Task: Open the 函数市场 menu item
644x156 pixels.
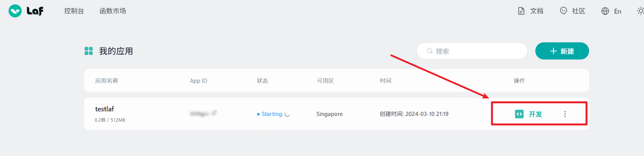Action: 113,11
